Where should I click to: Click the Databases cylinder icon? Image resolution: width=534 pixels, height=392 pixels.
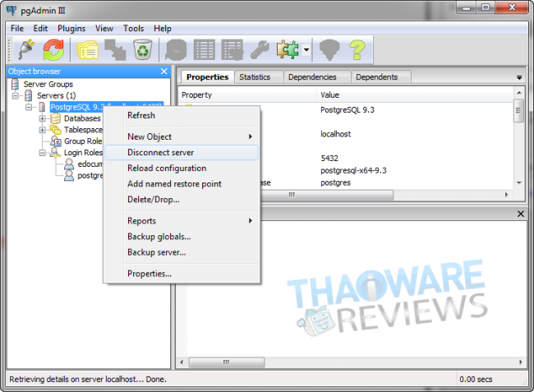point(56,118)
